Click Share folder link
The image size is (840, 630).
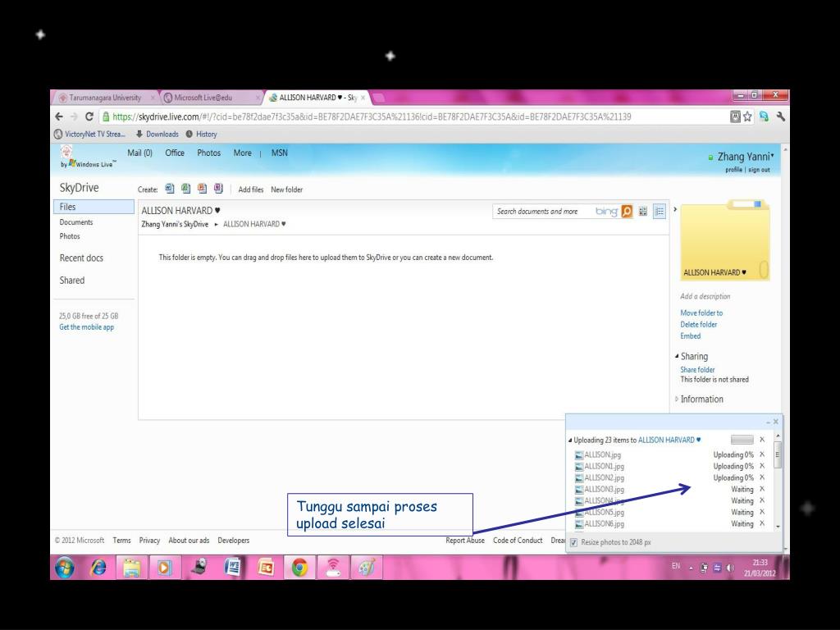[x=697, y=370]
